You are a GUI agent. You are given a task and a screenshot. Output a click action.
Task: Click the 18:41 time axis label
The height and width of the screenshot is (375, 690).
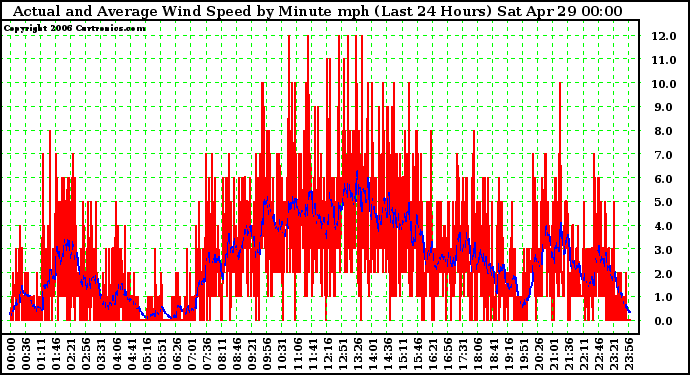[x=493, y=354]
